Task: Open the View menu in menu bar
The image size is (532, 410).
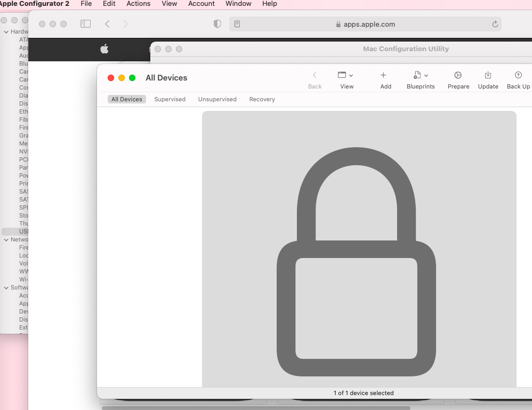Action: tap(170, 4)
